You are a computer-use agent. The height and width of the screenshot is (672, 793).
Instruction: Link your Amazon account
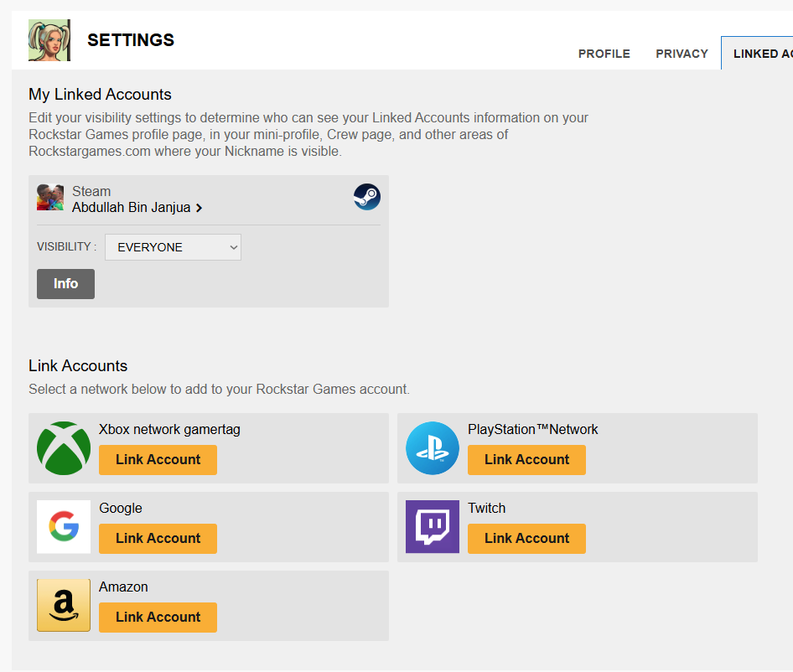[x=158, y=618]
